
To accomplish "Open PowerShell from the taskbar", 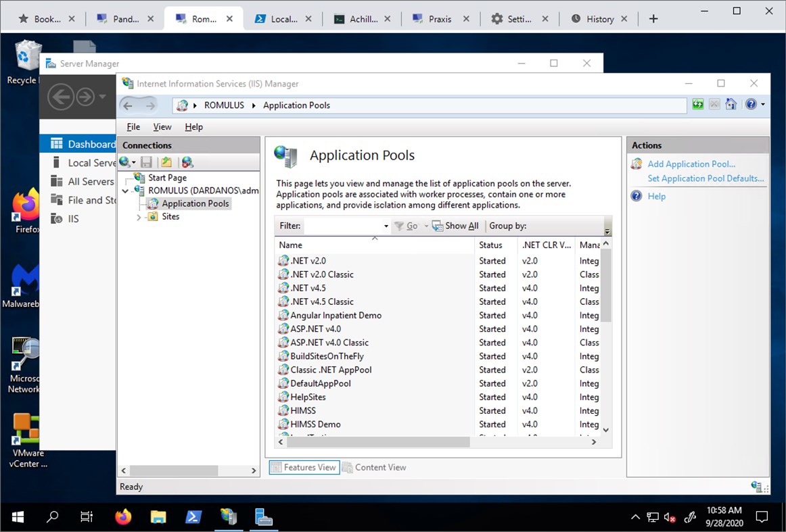I will click(x=193, y=516).
